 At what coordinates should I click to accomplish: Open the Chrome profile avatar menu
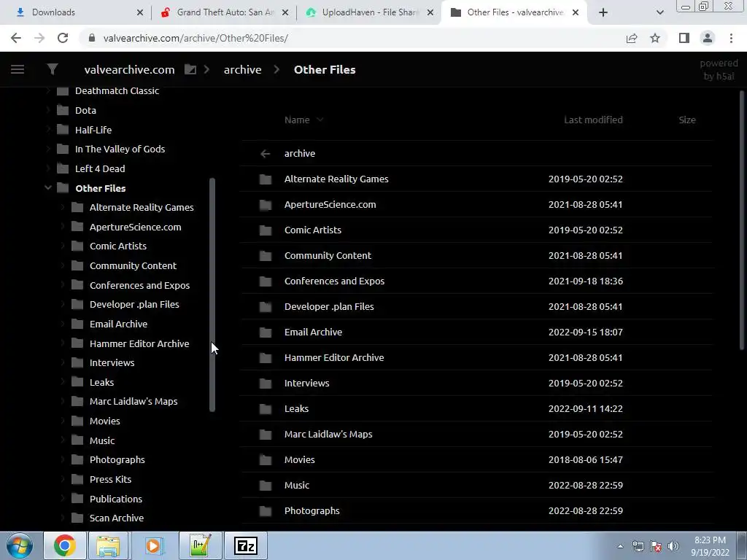pyautogui.click(x=708, y=38)
